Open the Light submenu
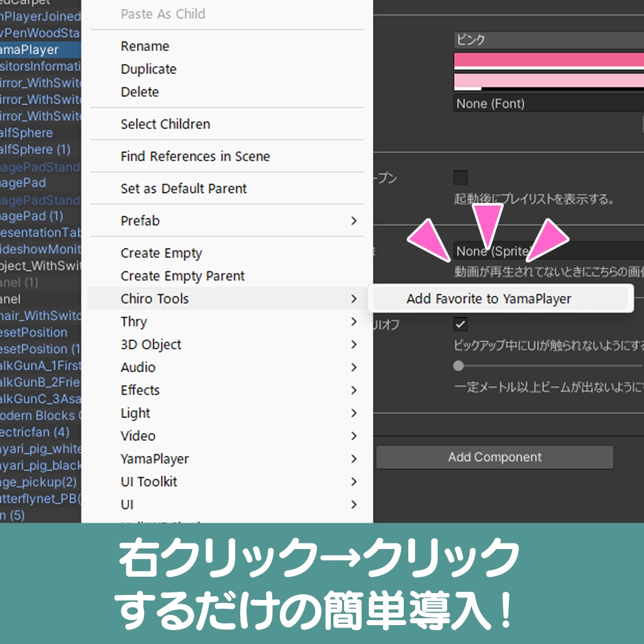 click(x=226, y=413)
